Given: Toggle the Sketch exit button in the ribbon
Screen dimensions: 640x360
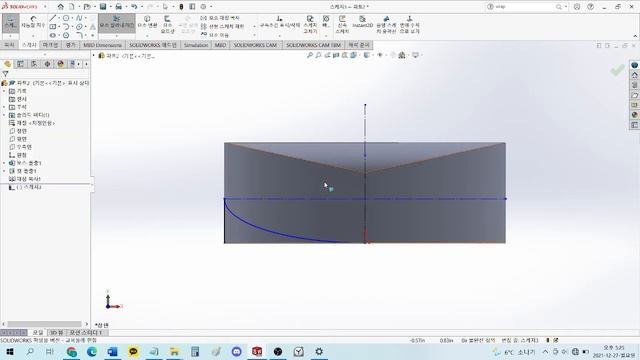Looking at the screenshot, I should [11, 24].
